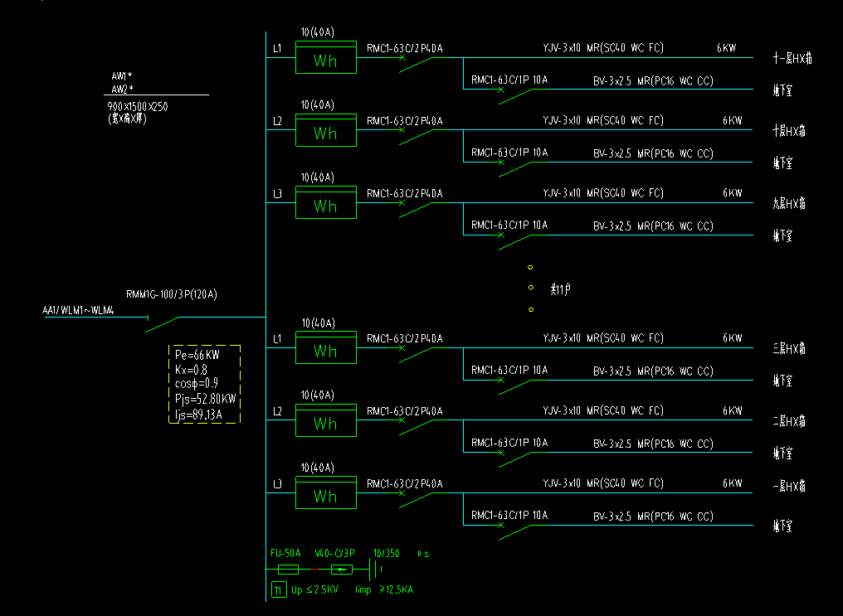Viewport: 843px width, 616px height.
Task: Click the AW2* panel label
Action: click(122, 90)
